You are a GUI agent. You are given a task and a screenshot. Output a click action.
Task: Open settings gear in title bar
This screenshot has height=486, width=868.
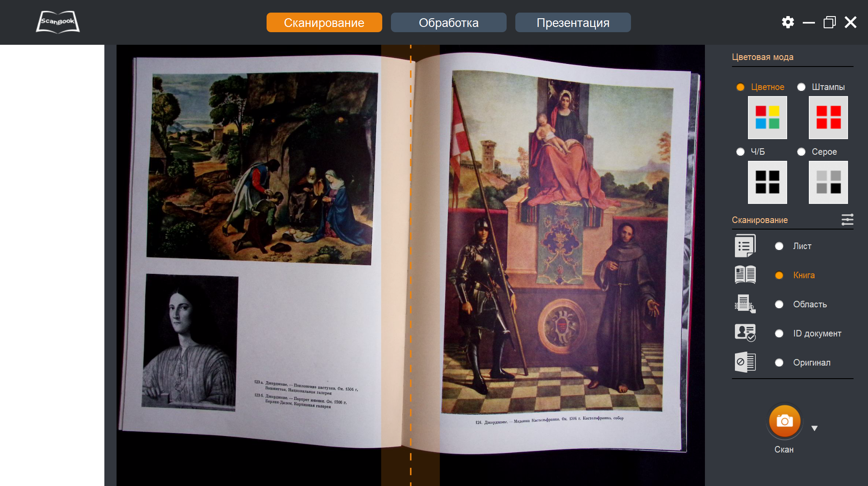[788, 22]
